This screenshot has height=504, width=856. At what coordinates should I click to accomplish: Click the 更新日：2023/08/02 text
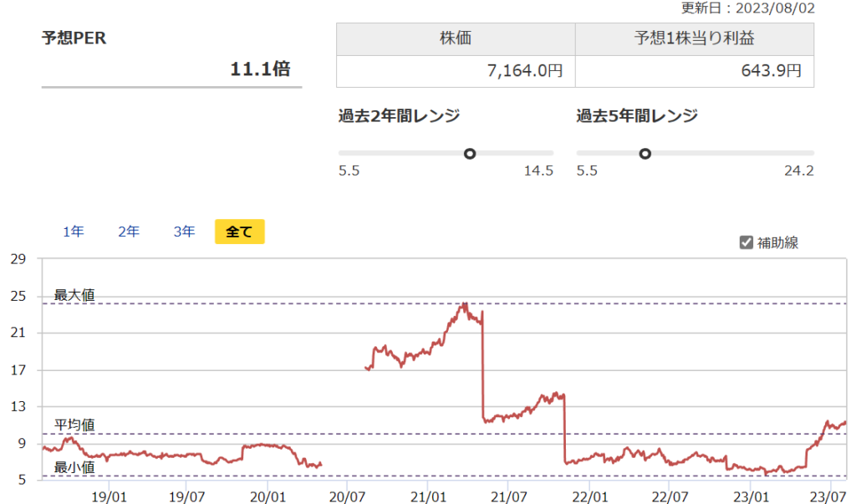tap(748, 8)
